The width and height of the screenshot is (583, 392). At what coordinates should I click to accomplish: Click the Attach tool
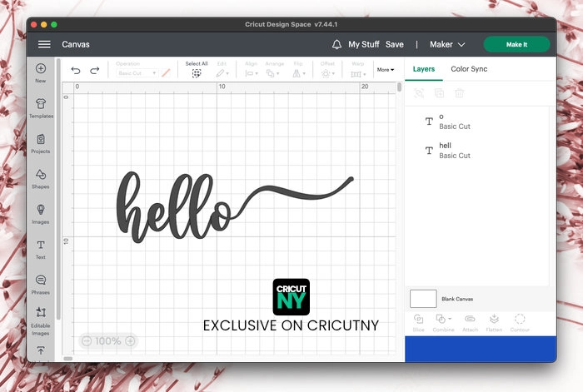pos(470,323)
